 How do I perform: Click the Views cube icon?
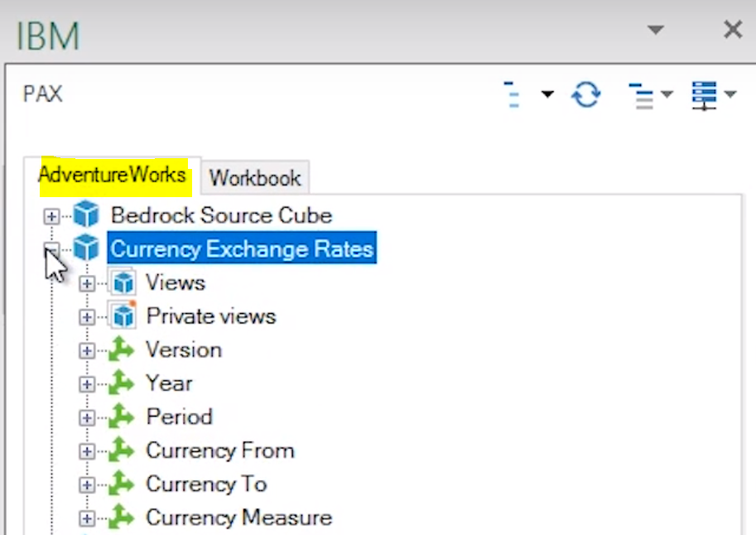(x=123, y=282)
